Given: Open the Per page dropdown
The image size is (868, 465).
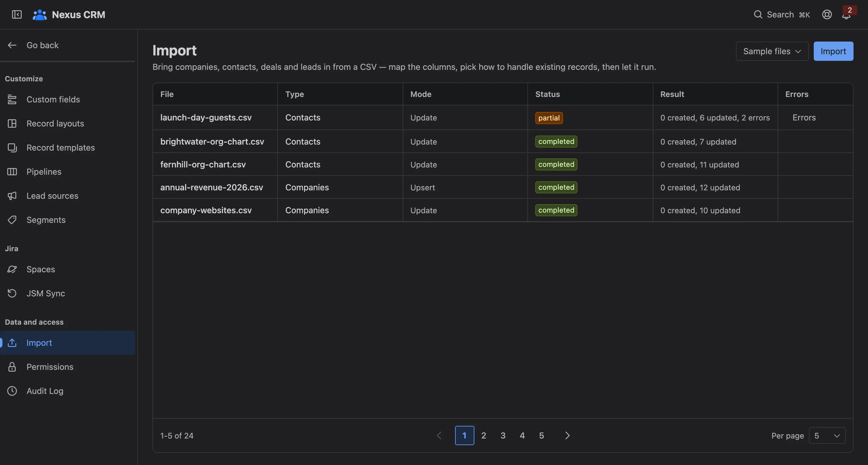Looking at the screenshot, I should point(827,435).
